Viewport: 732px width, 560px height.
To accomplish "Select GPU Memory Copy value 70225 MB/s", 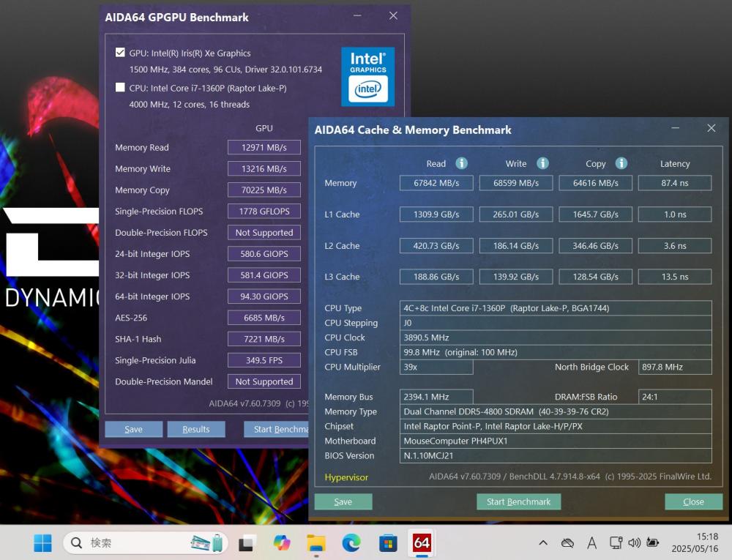I will (x=264, y=190).
